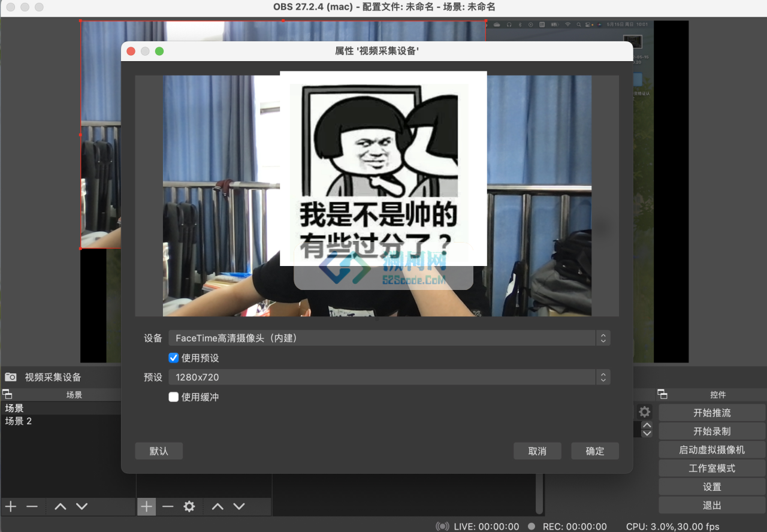Move source up in the sources list
The height and width of the screenshot is (532, 767).
click(x=218, y=506)
